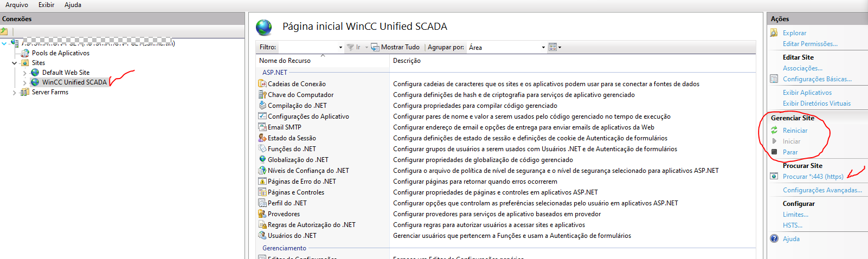Select Pools de Aplicativos in the tree
Image resolution: width=868 pixels, height=259 pixels.
61,53
